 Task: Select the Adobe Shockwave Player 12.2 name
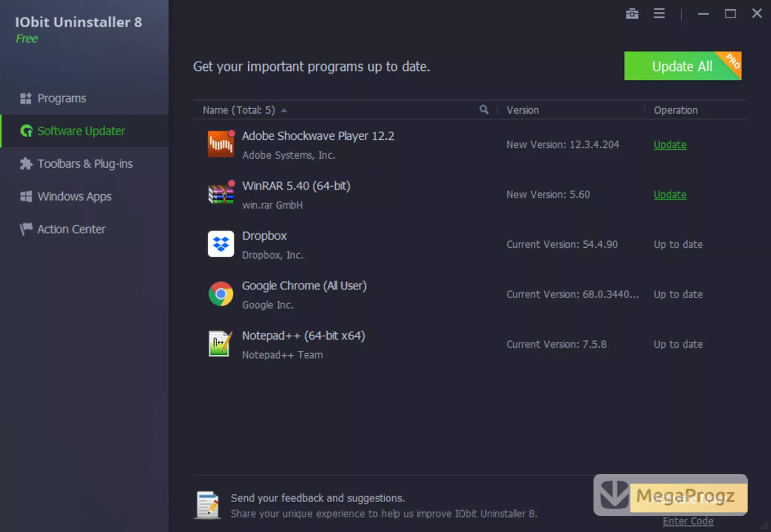pos(318,136)
